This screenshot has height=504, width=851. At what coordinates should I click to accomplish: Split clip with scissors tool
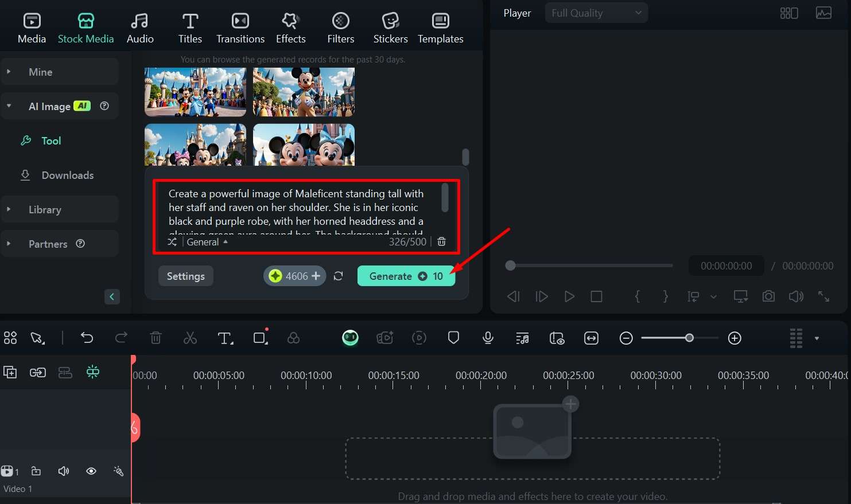pyautogui.click(x=190, y=338)
